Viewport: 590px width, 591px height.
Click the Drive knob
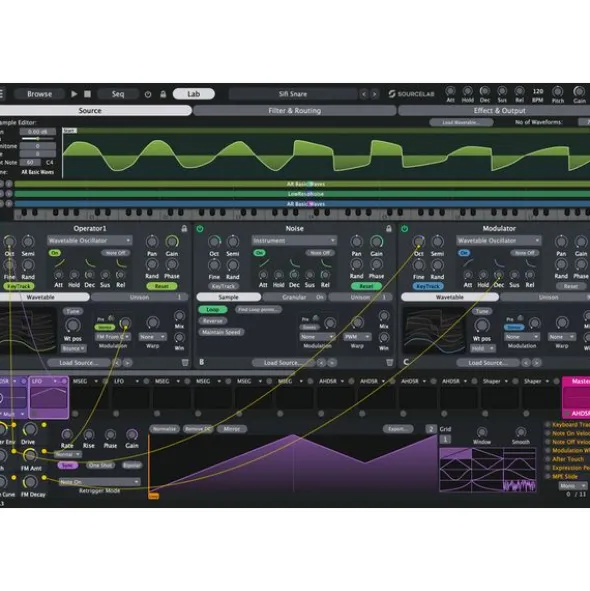point(29,429)
